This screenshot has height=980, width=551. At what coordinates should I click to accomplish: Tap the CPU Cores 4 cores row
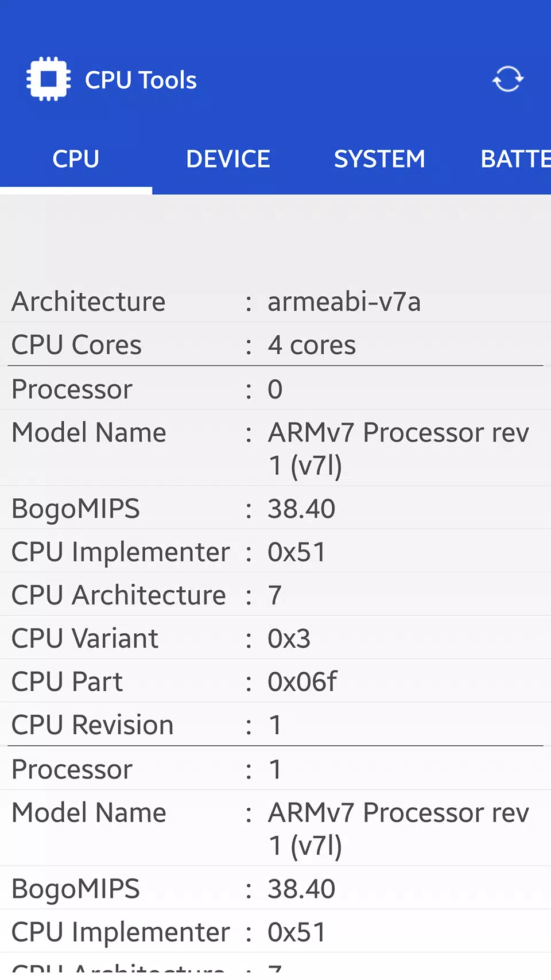275,344
